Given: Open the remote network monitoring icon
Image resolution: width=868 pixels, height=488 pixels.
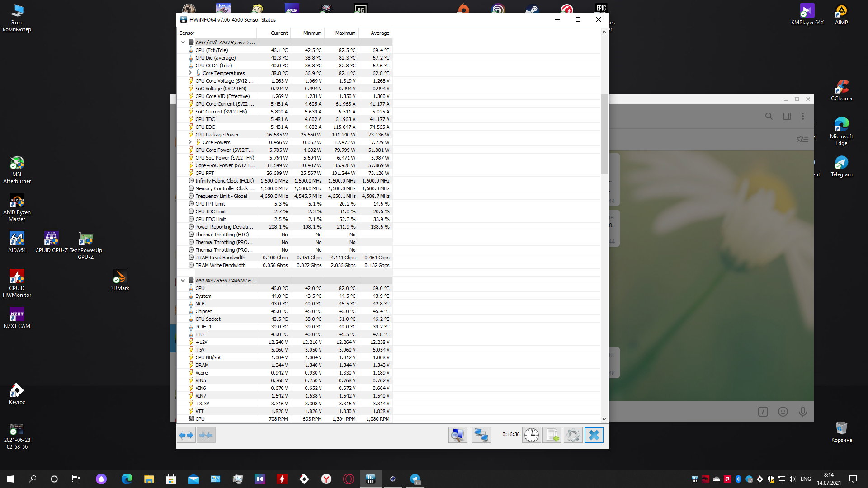Looking at the screenshot, I should pyautogui.click(x=481, y=435).
